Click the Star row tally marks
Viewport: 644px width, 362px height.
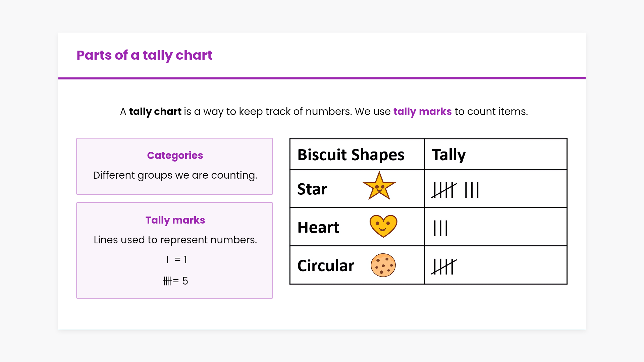click(x=455, y=190)
